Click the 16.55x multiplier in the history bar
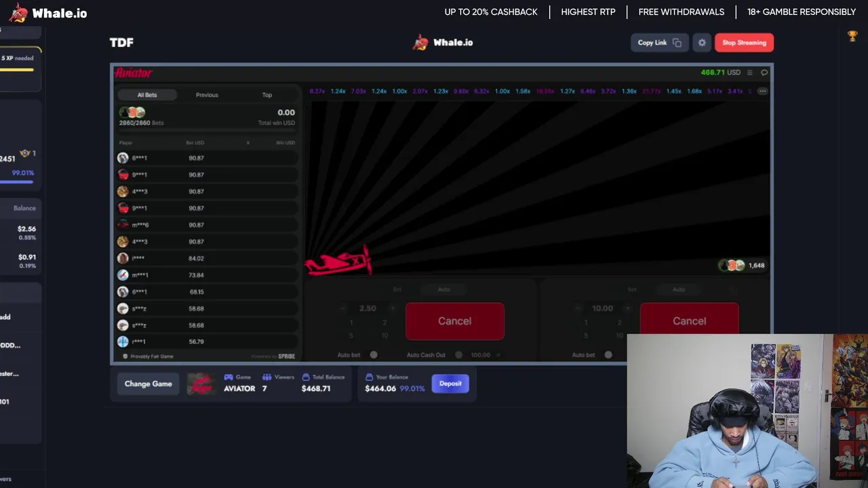The width and height of the screenshot is (868, 488). [x=545, y=91]
